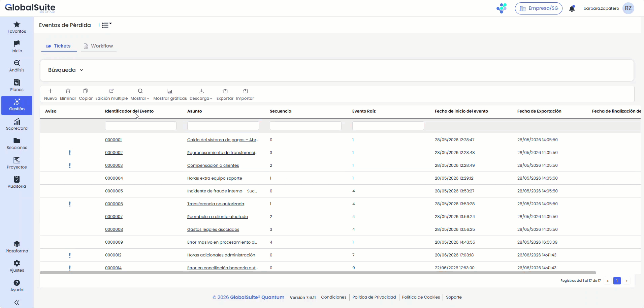Switch to the Tickets tab

click(59, 46)
